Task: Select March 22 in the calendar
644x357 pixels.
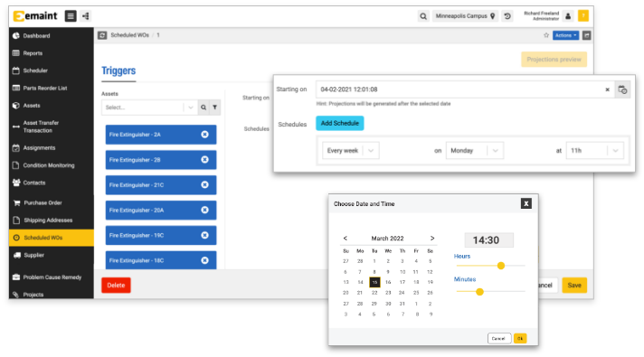Action: pos(374,293)
